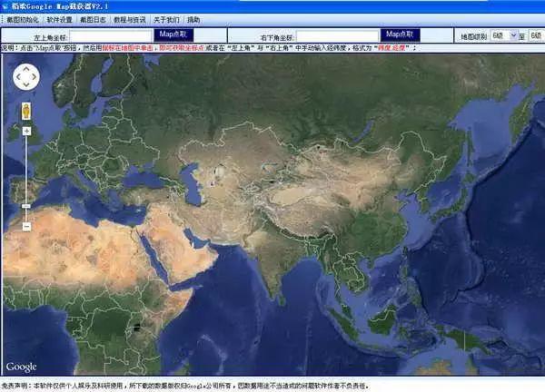Viewport: 545px width, 392px height.
Task: Click the bottom-right coordinate (右下角坐标) input field
Action: point(338,36)
